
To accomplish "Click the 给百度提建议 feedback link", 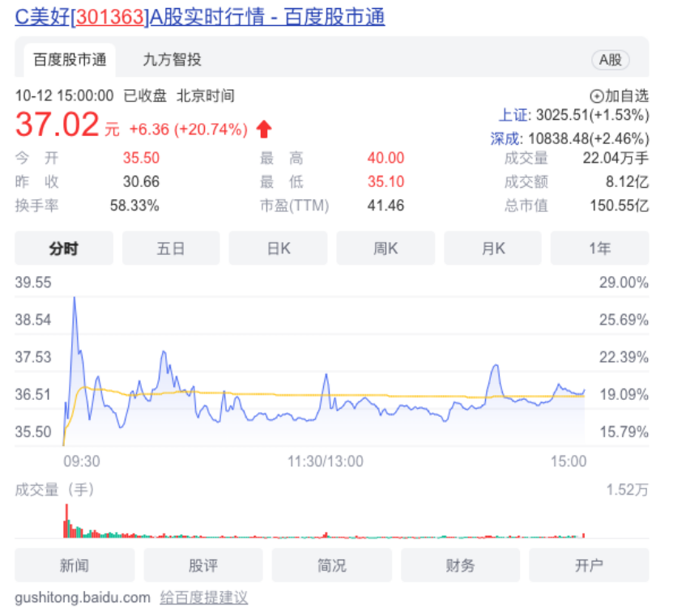I will (203, 598).
